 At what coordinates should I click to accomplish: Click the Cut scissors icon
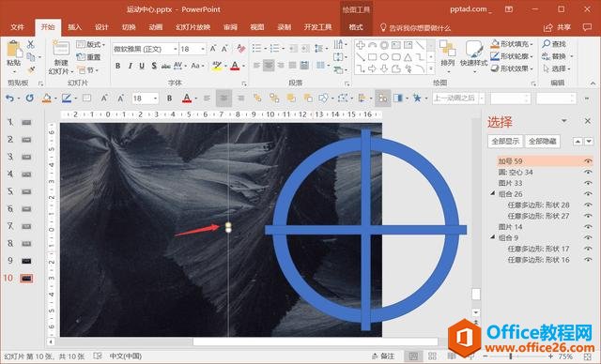tap(31, 44)
